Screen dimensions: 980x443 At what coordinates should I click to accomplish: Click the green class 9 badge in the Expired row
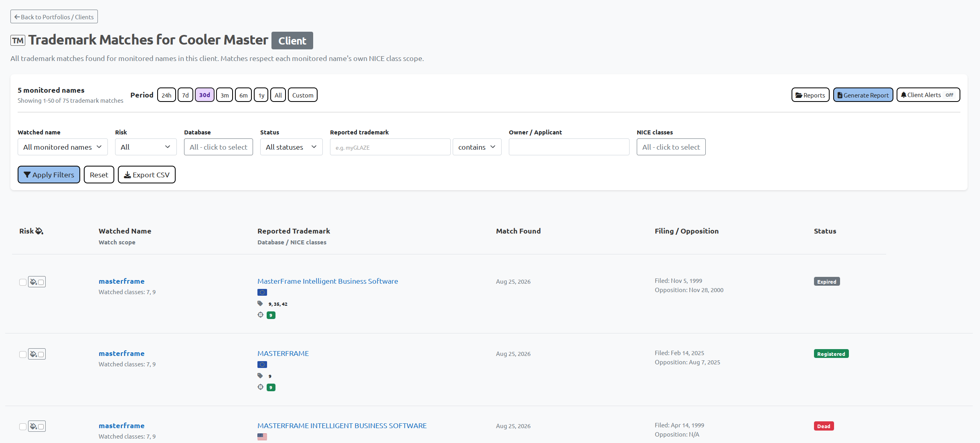(271, 315)
